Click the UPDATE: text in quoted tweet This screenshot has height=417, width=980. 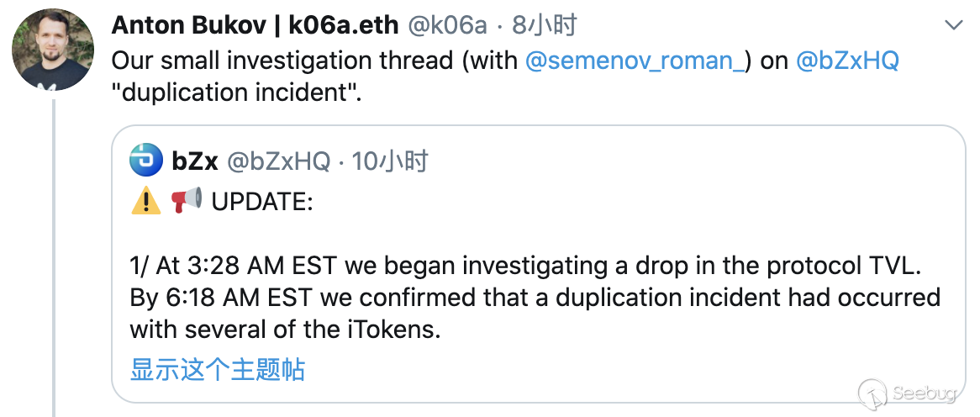click(x=261, y=202)
